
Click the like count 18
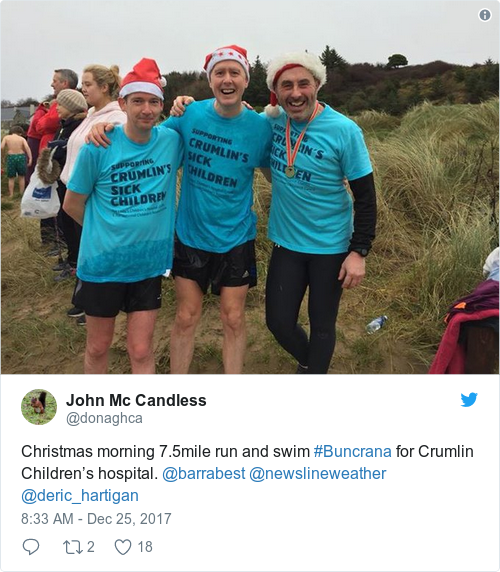pyautogui.click(x=145, y=547)
